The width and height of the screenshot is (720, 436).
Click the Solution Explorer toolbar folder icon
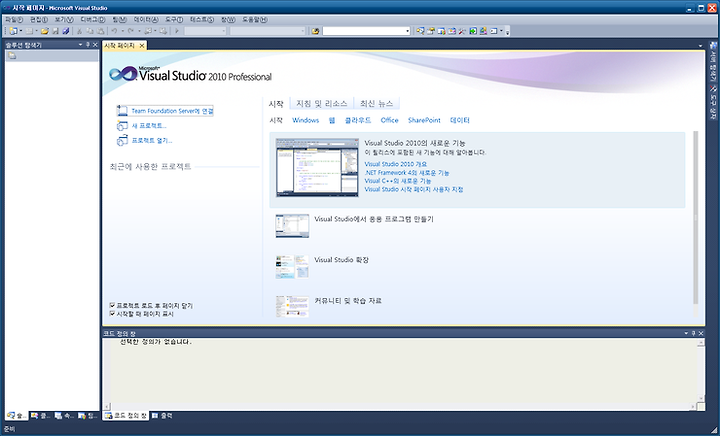[x=12, y=56]
